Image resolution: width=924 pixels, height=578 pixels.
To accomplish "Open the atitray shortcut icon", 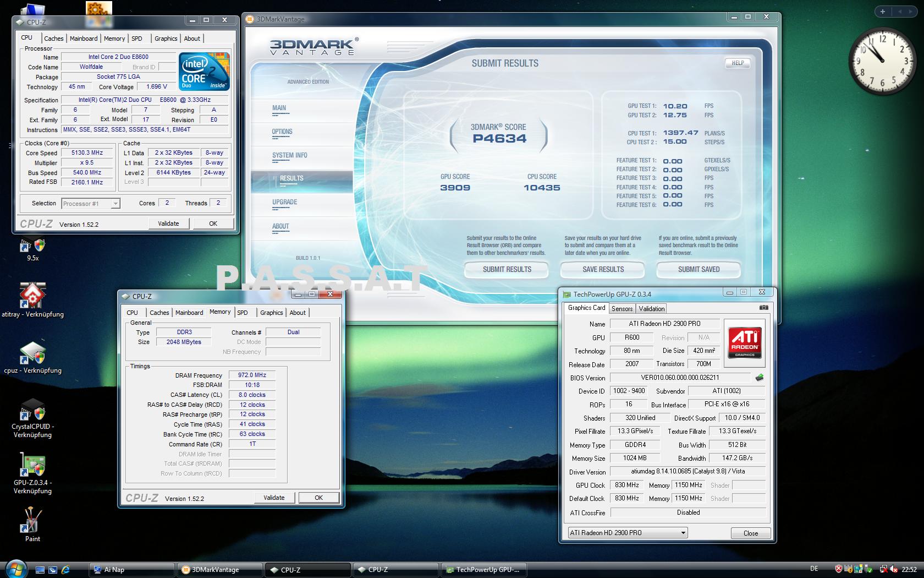I will click(32, 300).
